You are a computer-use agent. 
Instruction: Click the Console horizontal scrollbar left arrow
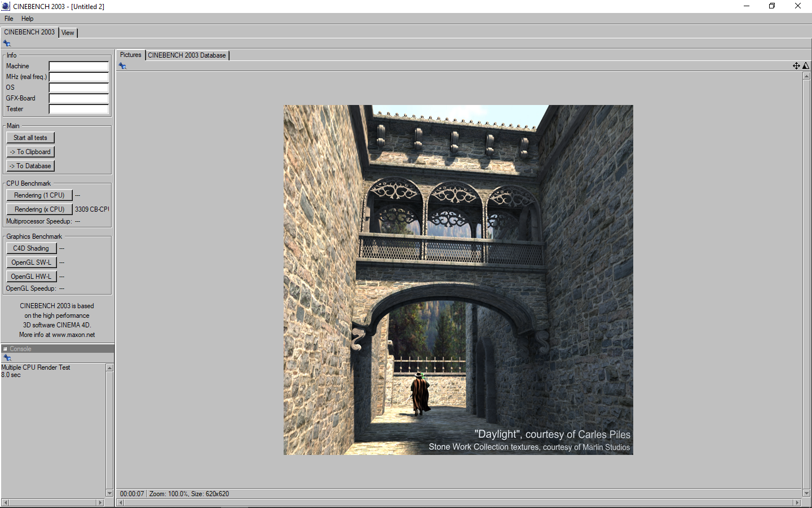(x=5, y=502)
